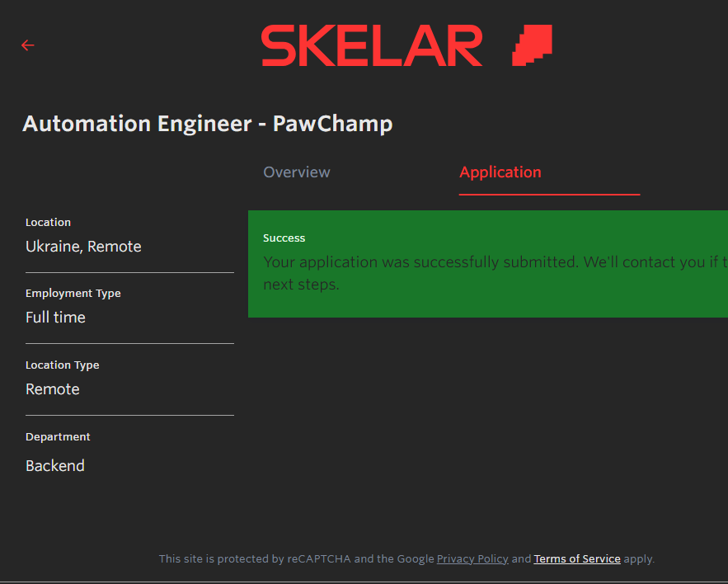Screen dimensions: 728x584
Task: Click the green Success heading label
Action: pos(284,238)
